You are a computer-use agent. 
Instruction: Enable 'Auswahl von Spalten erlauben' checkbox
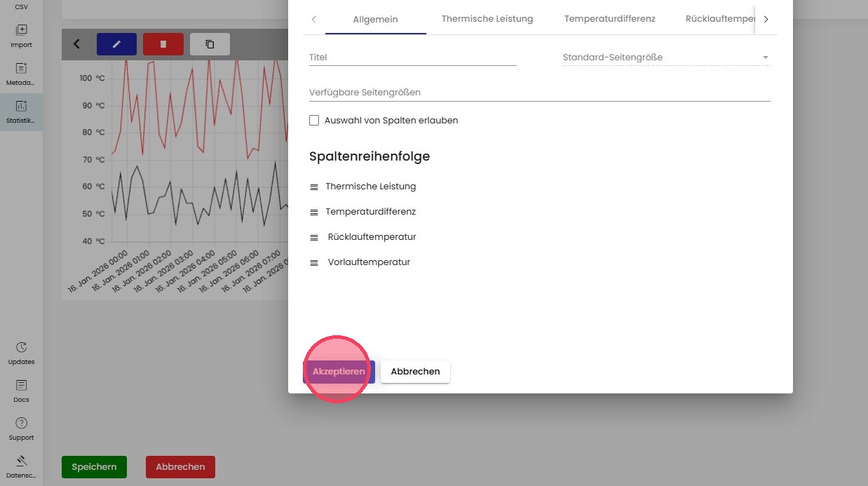[314, 121]
